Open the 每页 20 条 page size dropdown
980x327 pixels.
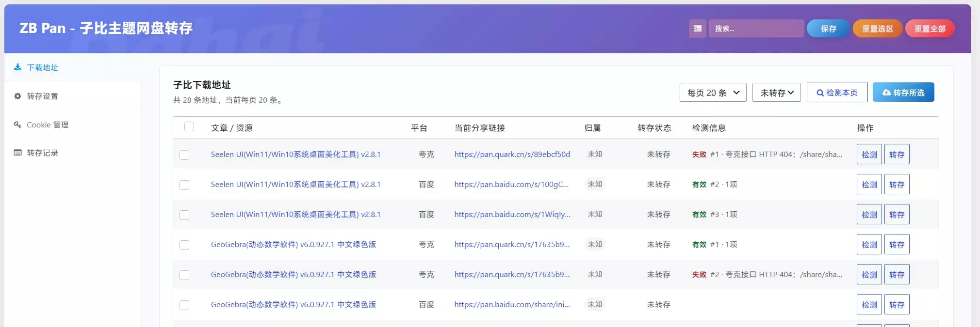pyautogui.click(x=713, y=93)
